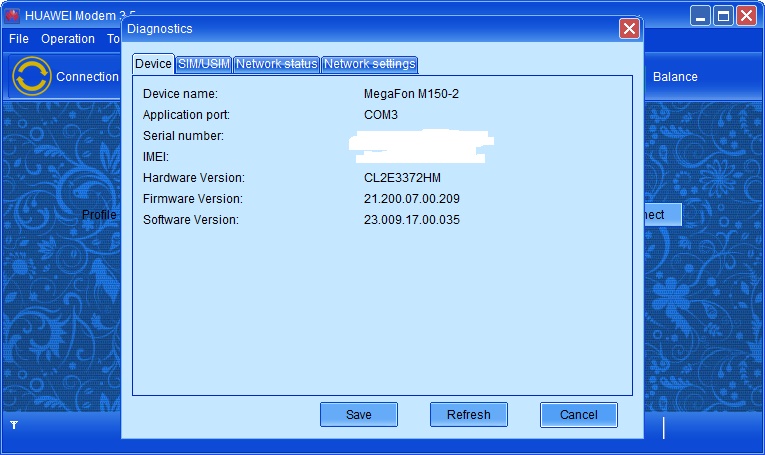Click the Huawei logo in title bar
The image size is (765, 455).
tap(12, 16)
